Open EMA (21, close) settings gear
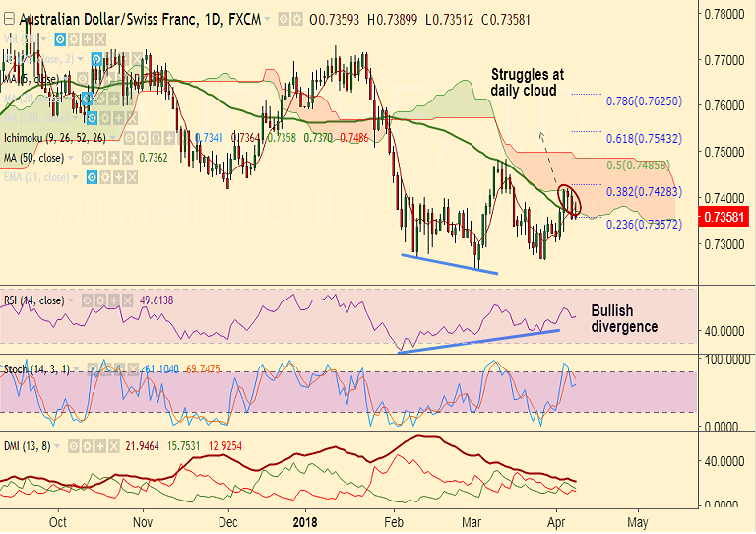756x534 pixels. click(105, 177)
